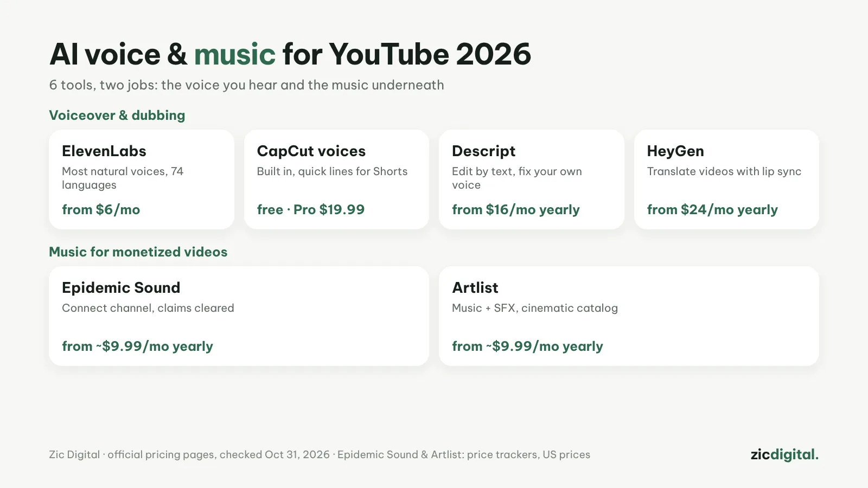Image resolution: width=868 pixels, height=488 pixels.
Task: Click the 'from $24/mo yearly' price
Action: pyautogui.click(x=712, y=209)
